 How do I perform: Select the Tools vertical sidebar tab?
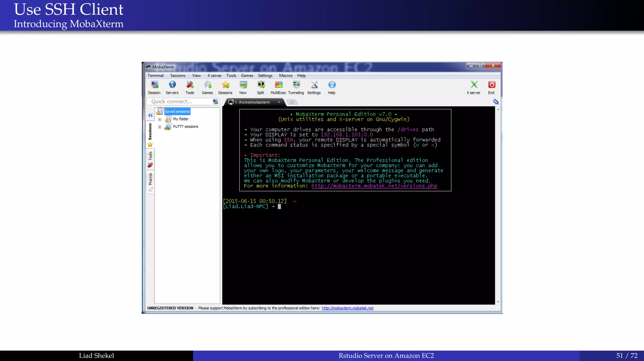pyautogui.click(x=150, y=159)
